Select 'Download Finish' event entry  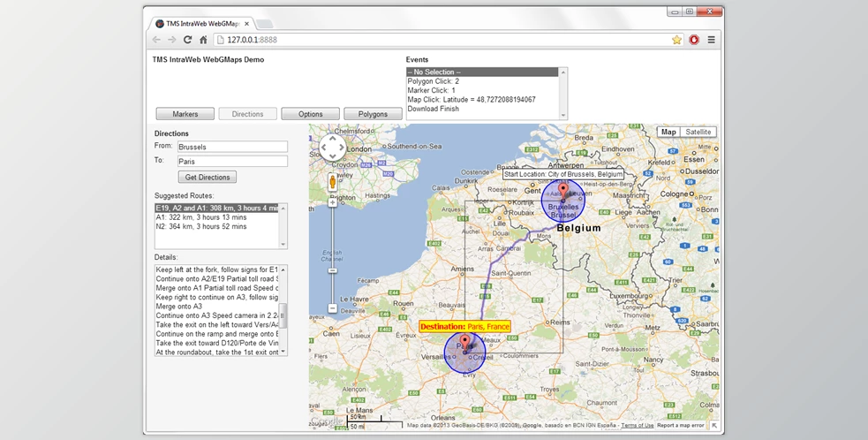click(x=483, y=109)
